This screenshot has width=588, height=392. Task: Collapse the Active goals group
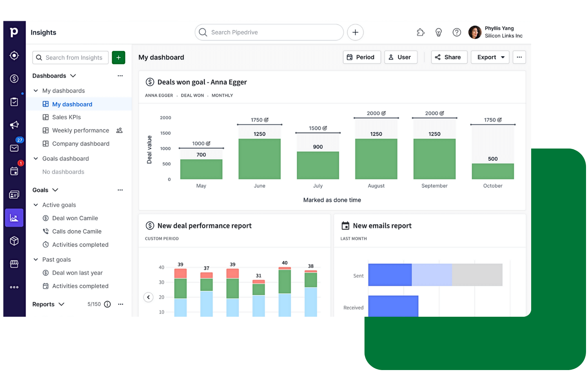coord(36,205)
